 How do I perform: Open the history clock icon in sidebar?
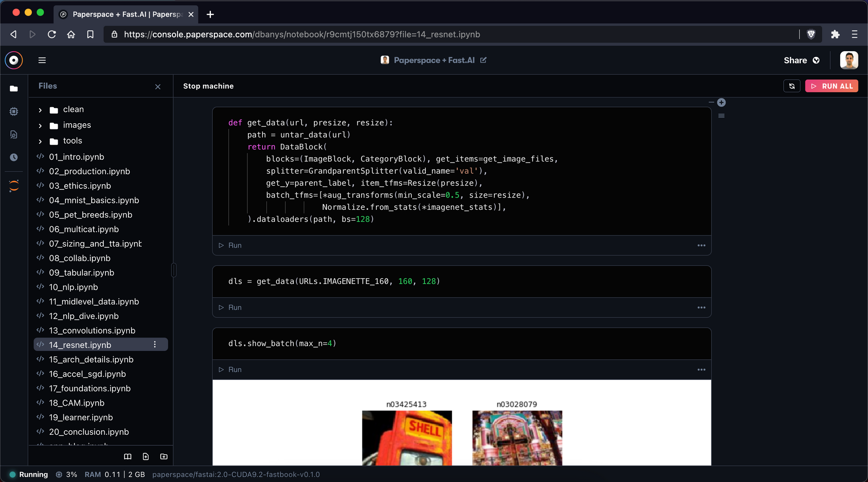[14, 157]
